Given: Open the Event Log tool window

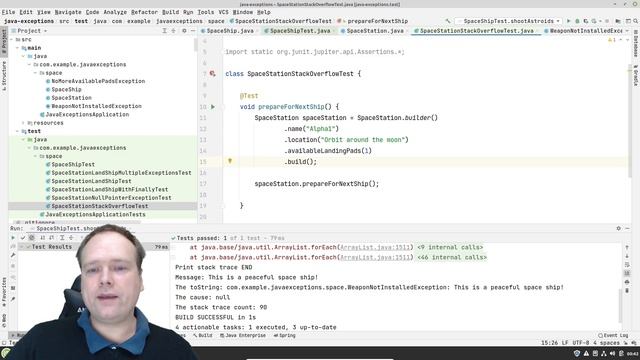Looking at the screenshot, I should click(x=613, y=336).
